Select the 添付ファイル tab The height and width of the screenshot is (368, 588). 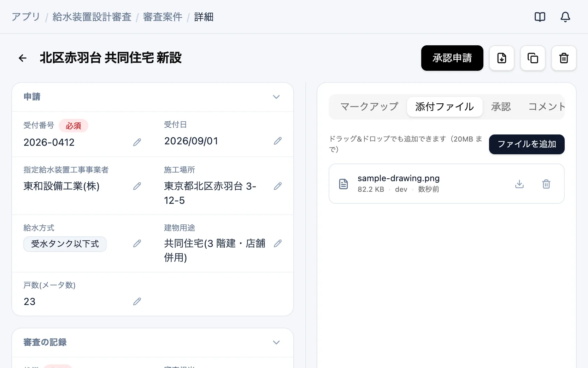click(445, 107)
